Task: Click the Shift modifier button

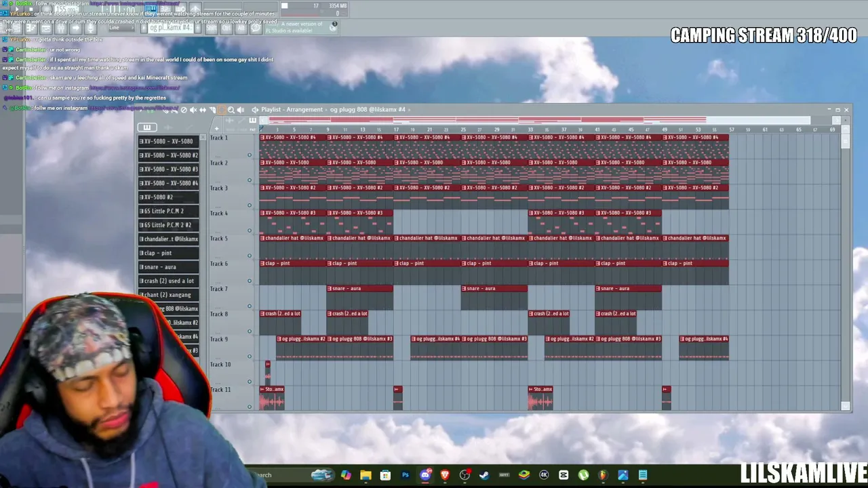Action: tap(210, 28)
